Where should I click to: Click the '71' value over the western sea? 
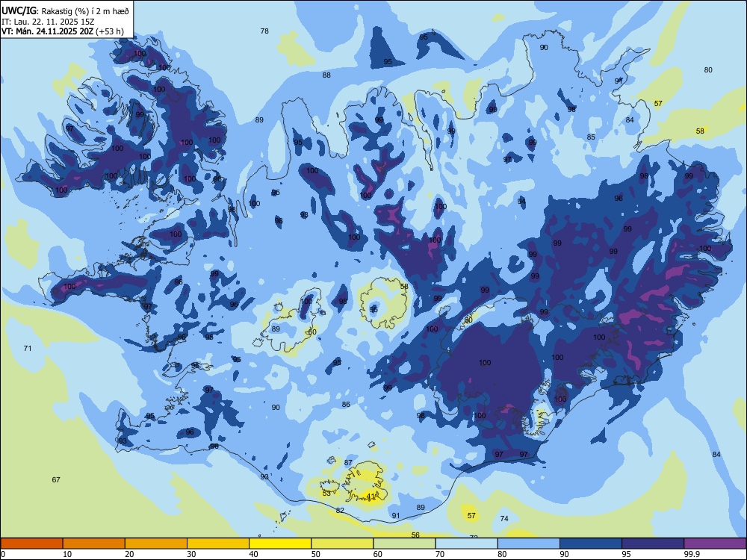tap(28, 348)
